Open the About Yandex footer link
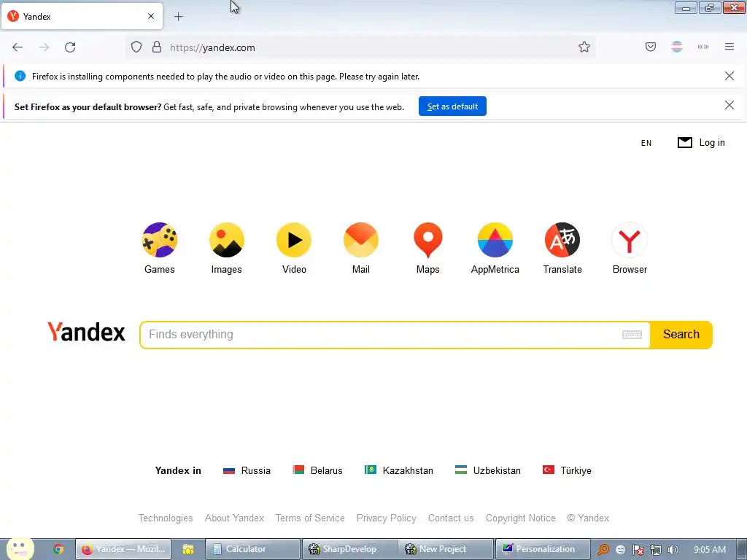The height and width of the screenshot is (560, 747). point(234,518)
